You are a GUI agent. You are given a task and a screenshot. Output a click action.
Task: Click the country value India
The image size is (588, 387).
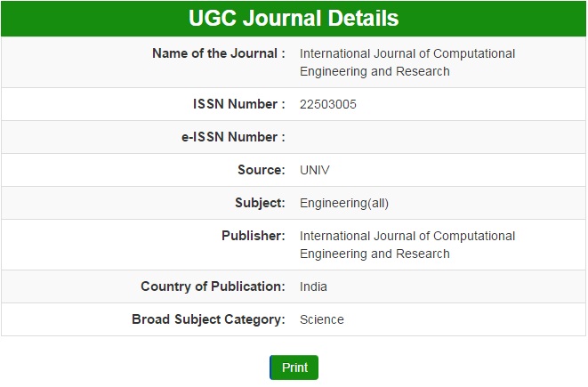[x=313, y=286]
